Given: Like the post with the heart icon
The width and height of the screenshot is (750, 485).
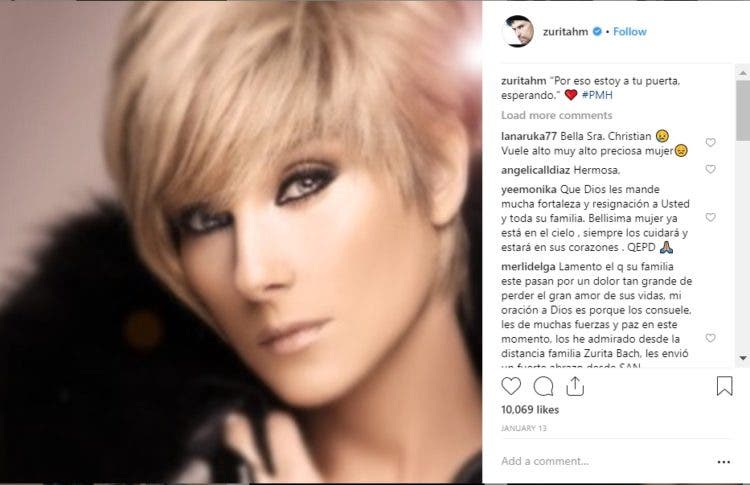Looking at the screenshot, I should point(511,386).
